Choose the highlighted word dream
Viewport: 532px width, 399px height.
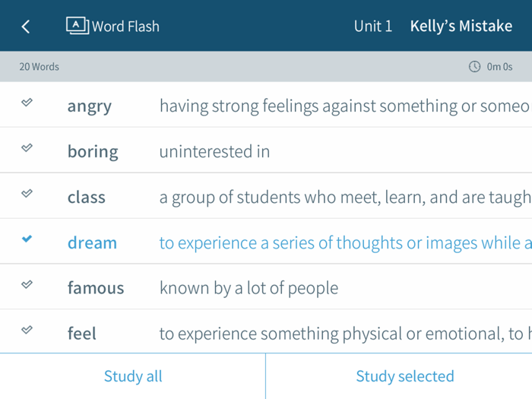92,243
